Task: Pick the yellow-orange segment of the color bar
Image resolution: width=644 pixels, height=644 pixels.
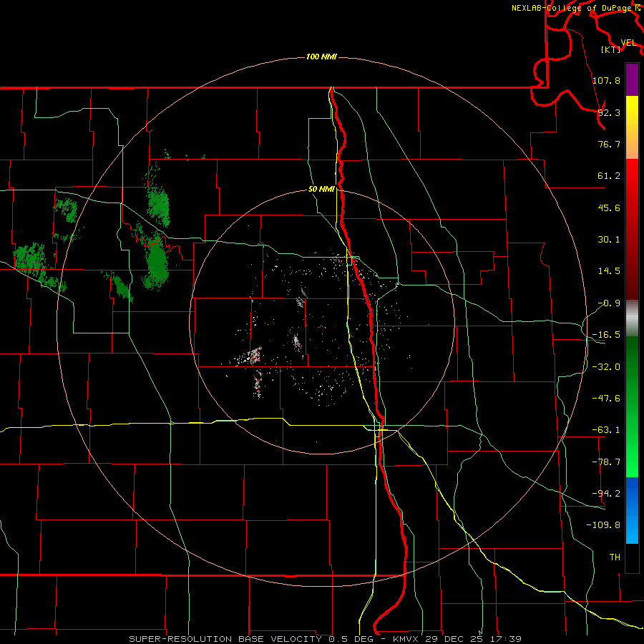Action: tap(632, 127)
